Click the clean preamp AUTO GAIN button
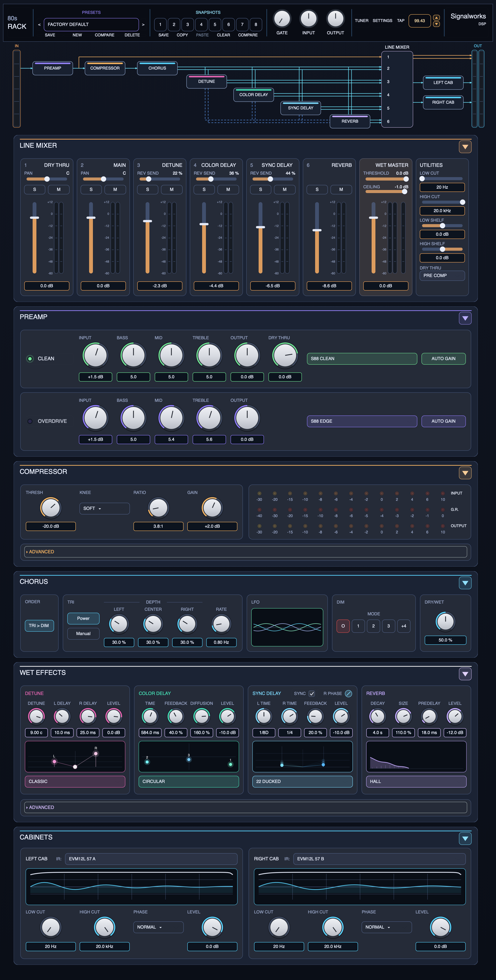The height and width of the screenshot is (980, 496). tap(443, 359)
